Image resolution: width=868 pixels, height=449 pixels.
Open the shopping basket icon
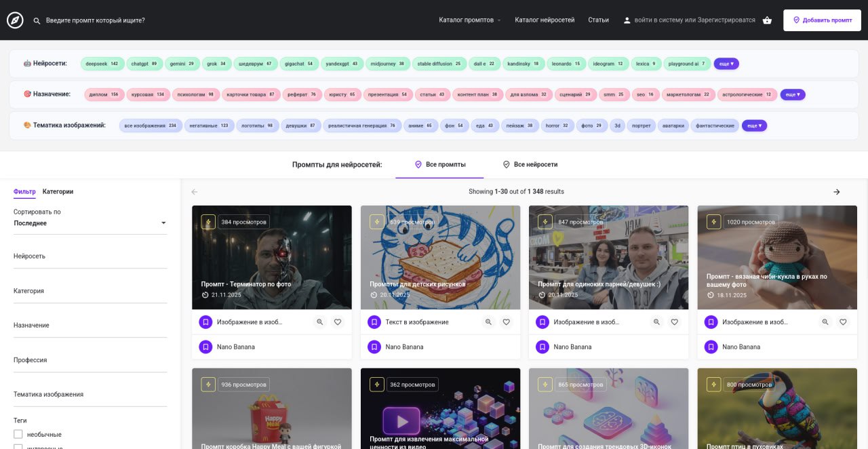tap(767, 20)
